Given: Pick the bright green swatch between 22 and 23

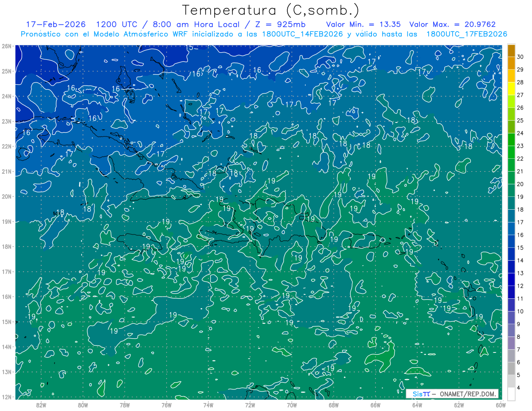Looking at the screenshot, I should (511, 153).
